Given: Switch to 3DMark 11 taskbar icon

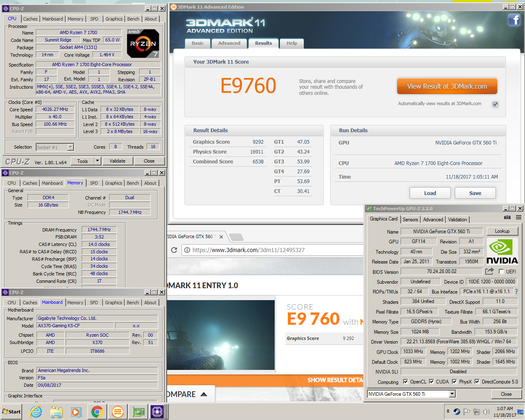Looking at the screenshot, I should [117, 411].
